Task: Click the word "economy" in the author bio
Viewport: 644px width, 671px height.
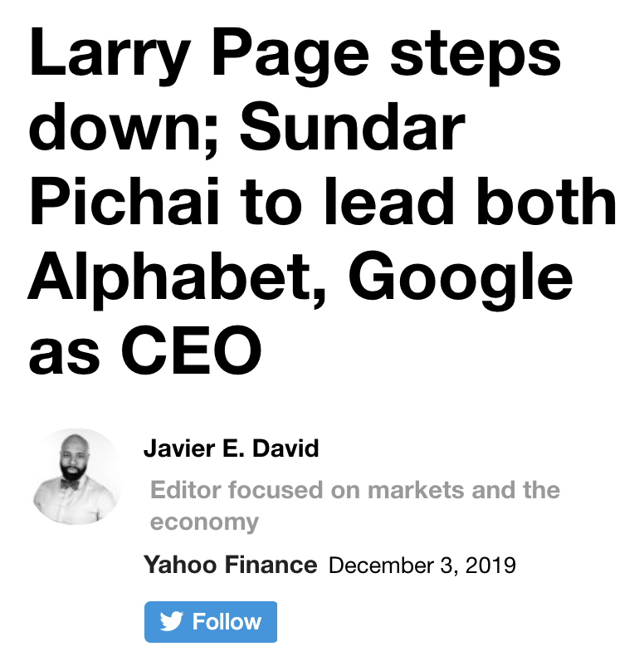Action: click(204, 522)
